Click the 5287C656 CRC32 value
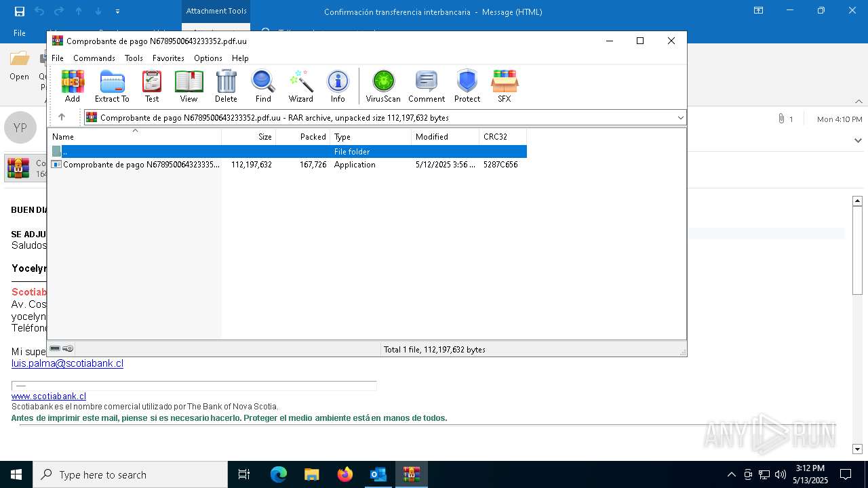The image size is (868, 488). click(500, 165)
